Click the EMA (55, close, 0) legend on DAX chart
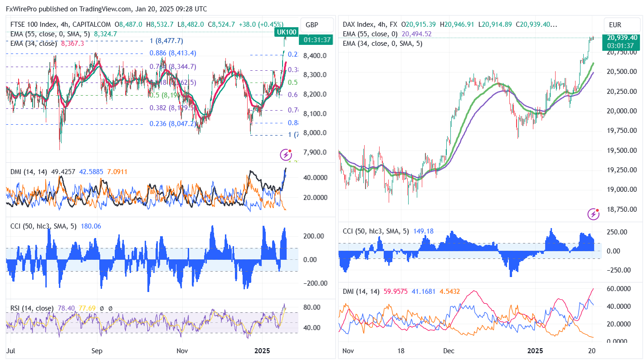The width and height of the screenshot is (644, 360). point(371,34)
